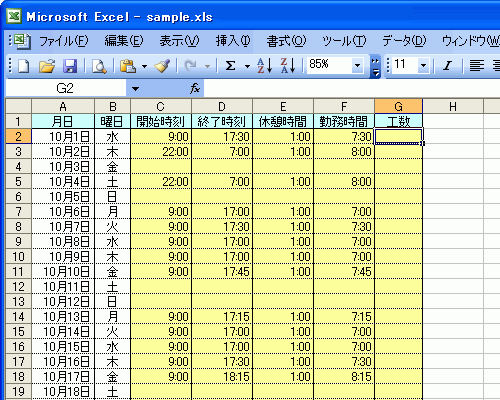Select row 12 header
This screenshot has width=500, height=400.
tap(19, 286)
